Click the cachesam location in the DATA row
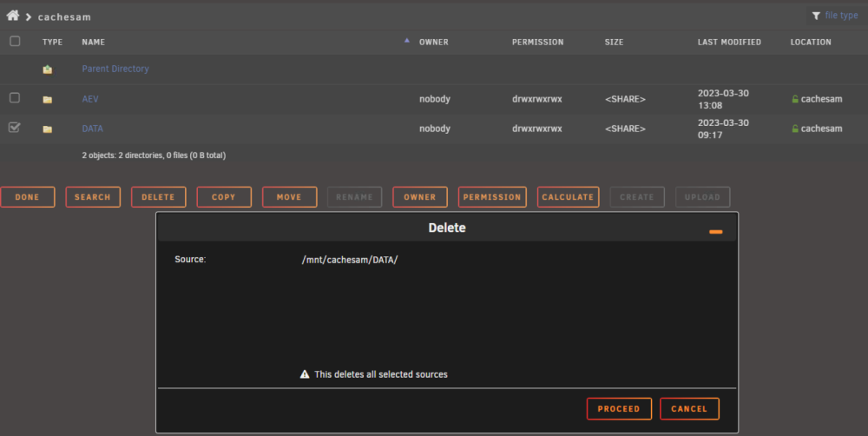Viewport: 868px width, 436px height. [x=821, y=129]
